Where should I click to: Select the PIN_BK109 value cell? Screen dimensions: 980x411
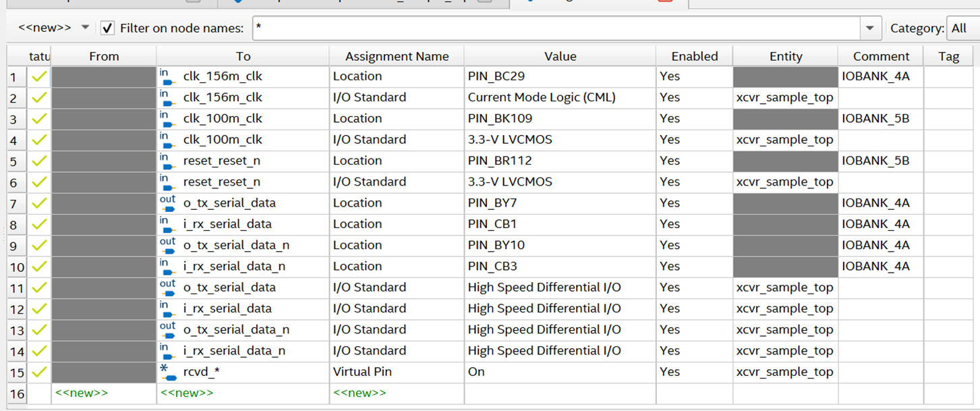558,119
